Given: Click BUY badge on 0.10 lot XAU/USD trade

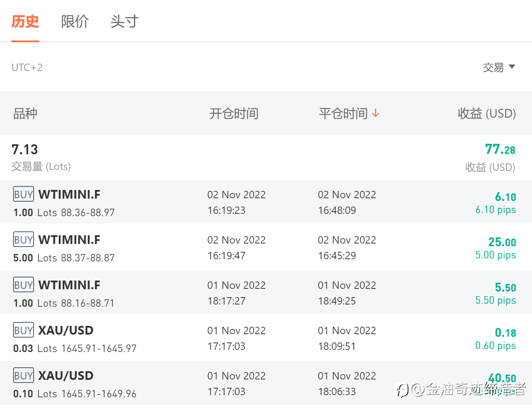Looking at the screenshot, I should coord(24,376).
